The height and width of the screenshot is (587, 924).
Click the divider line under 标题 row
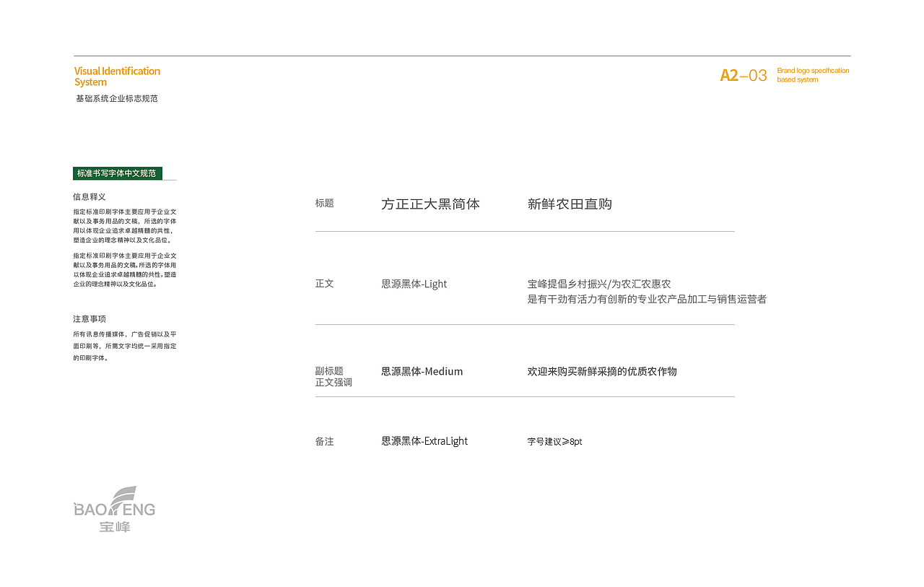525,231
